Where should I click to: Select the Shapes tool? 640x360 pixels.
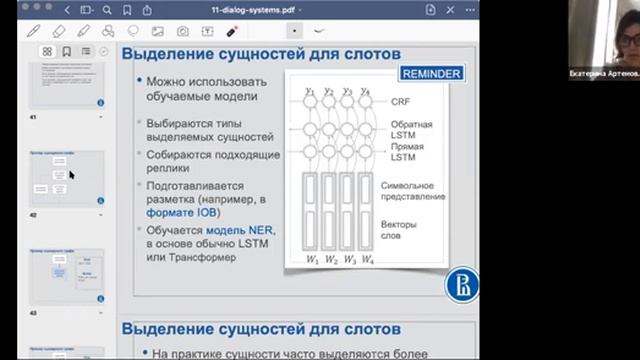(x=108, y=31)
